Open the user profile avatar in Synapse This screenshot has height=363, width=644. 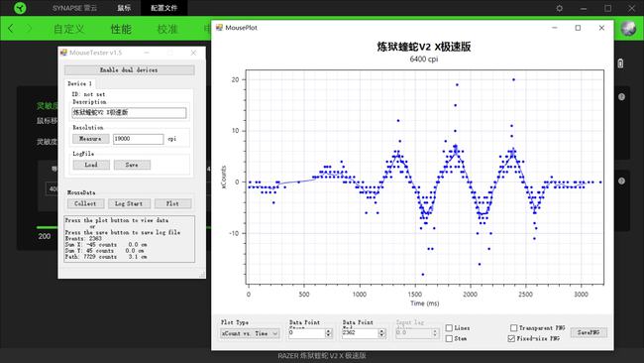click(x=628, y=29)
